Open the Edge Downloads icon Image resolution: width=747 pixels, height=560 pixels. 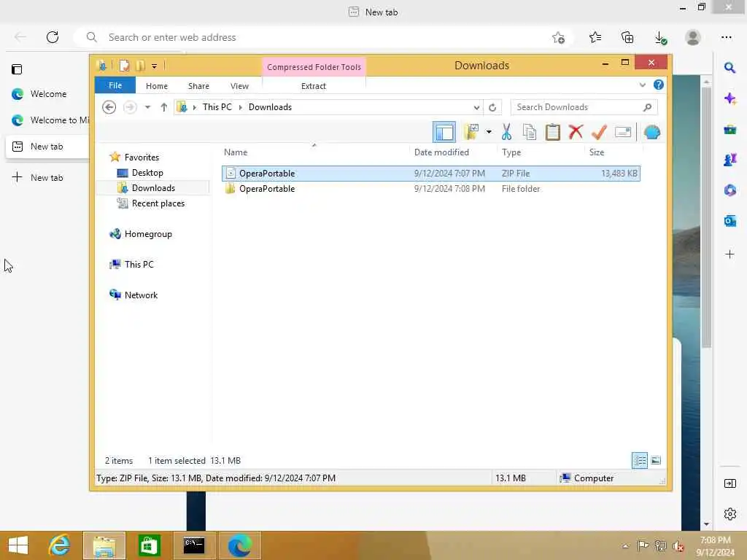coord(660,38)
